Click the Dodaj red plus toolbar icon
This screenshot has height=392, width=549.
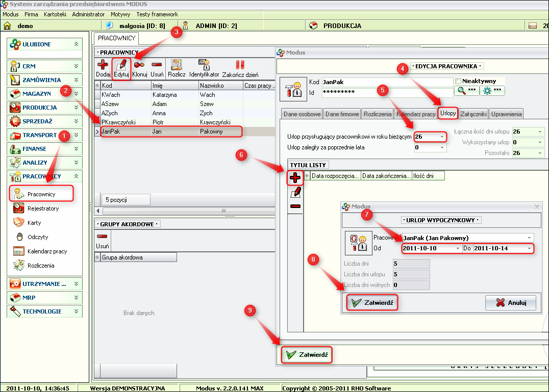click(103, 65)
